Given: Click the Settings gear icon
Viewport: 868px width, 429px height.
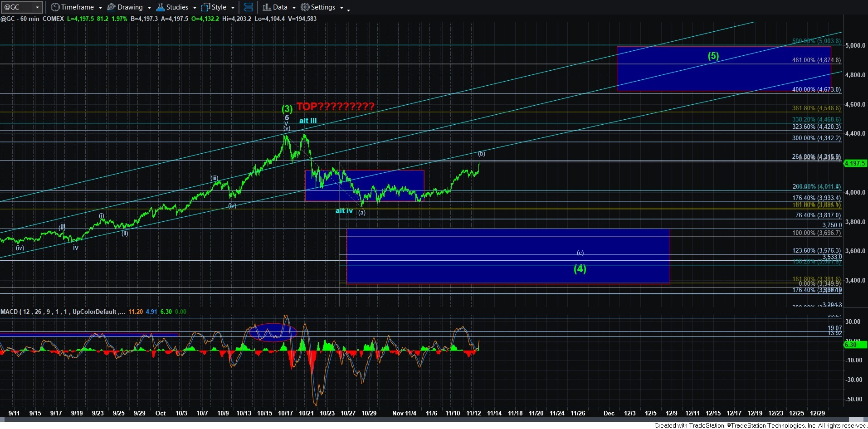Looking at the screenshot, I should (x=305, y=7).
